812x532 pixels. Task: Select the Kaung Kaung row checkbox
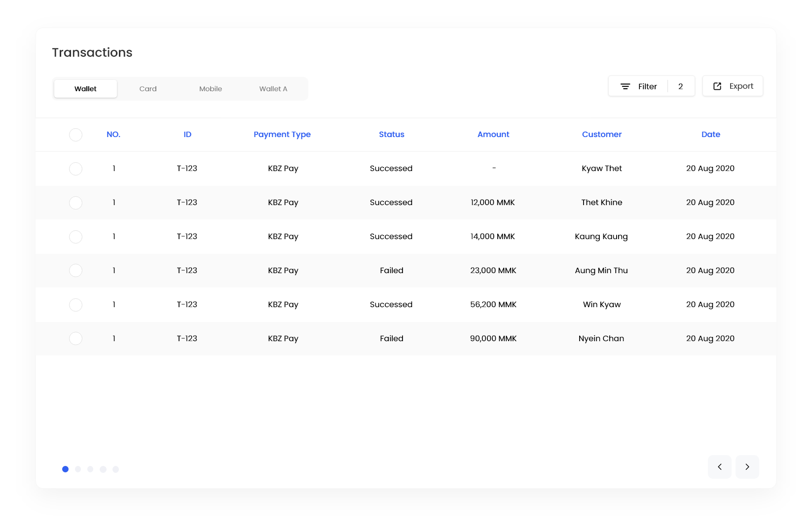(x=75, y=237)
